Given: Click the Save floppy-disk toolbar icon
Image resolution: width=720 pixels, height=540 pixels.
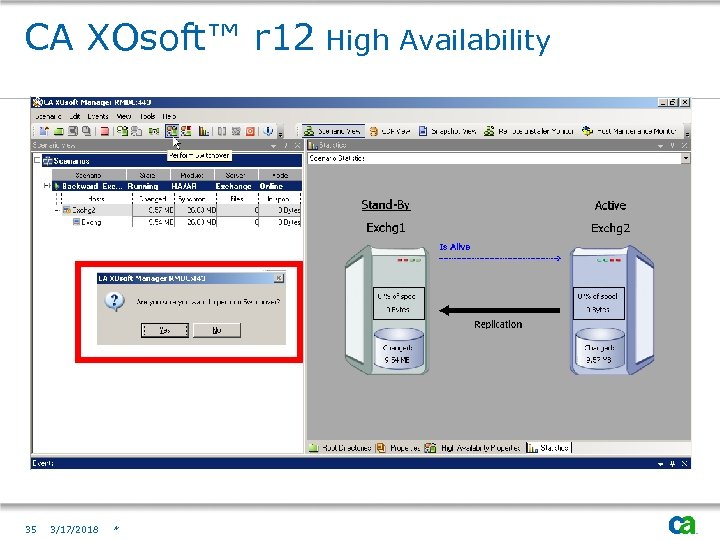Looking at the screenshot, I should tap(73, 131).
